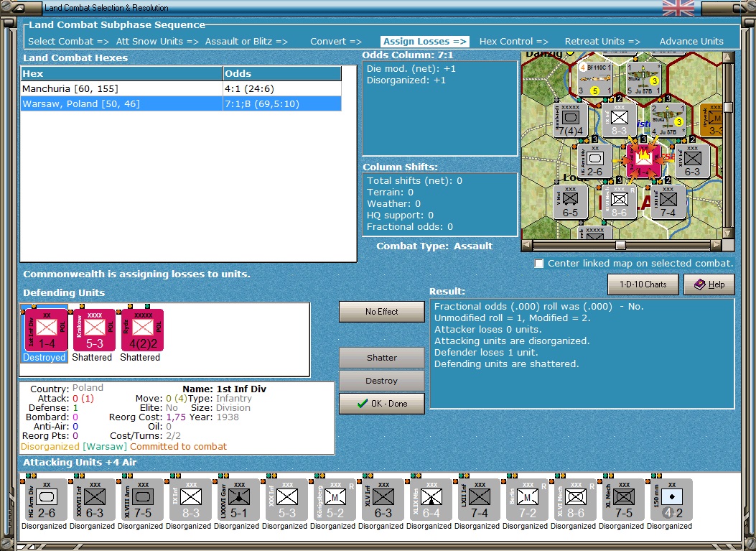
Task: Select XXX Inf 5-3 attacking unit
Action: (x=287, y=499)
